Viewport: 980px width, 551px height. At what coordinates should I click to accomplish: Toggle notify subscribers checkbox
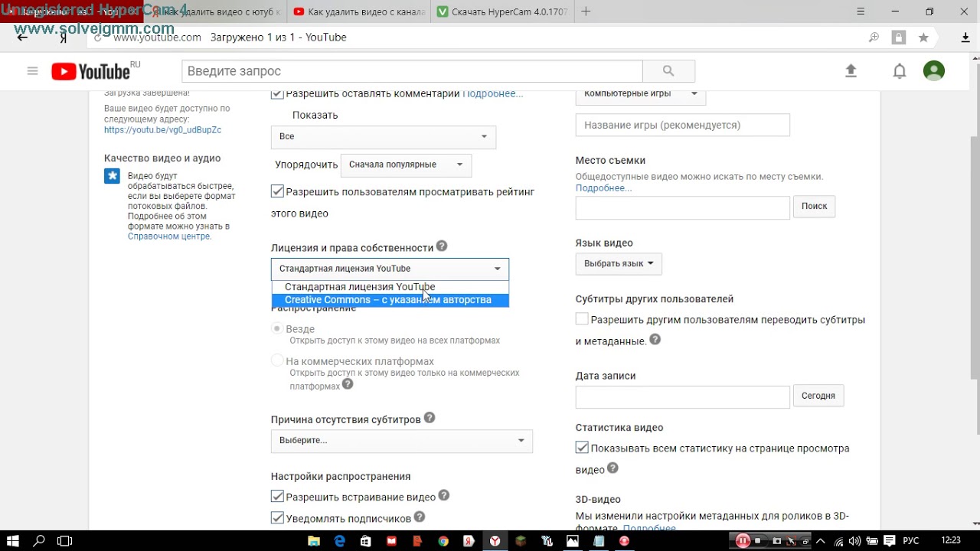point(277,518)
